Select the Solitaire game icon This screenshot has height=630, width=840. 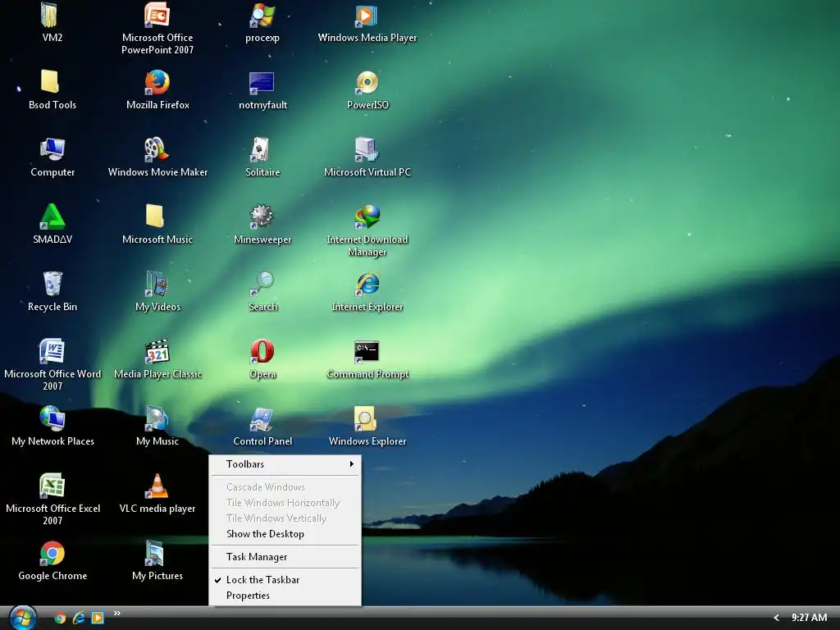(x=260, y=149)
